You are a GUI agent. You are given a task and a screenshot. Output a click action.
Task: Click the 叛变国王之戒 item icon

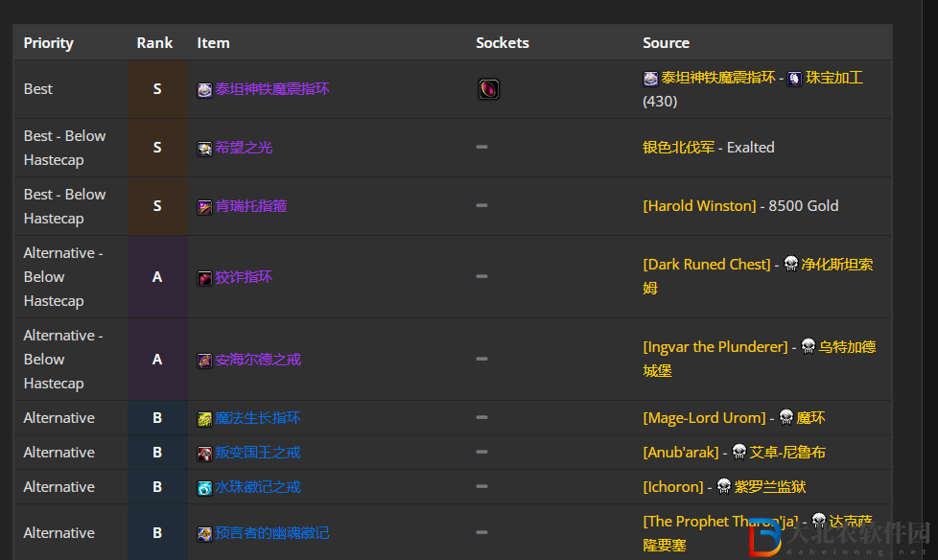[204, 453]
